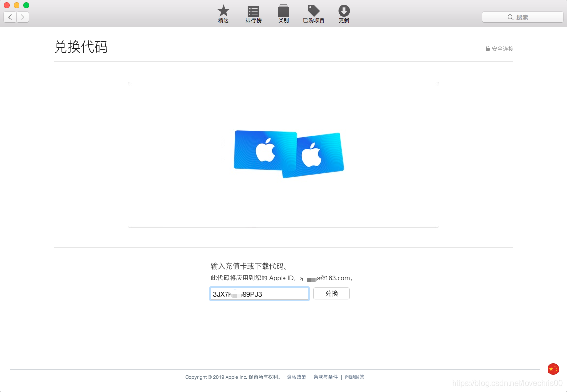The image size is (567, 392).
Task: Click the search magnifier icon
Action: pos(510,17)
